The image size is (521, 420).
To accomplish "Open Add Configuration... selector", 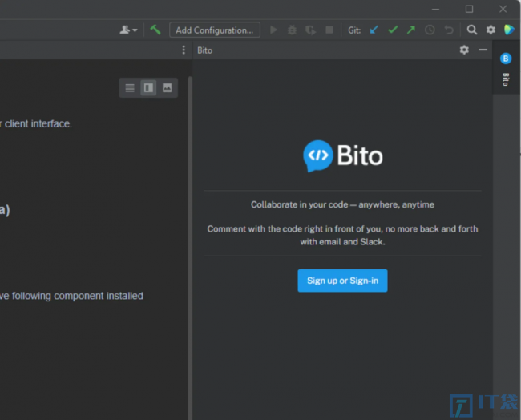I will coord(215,30).
